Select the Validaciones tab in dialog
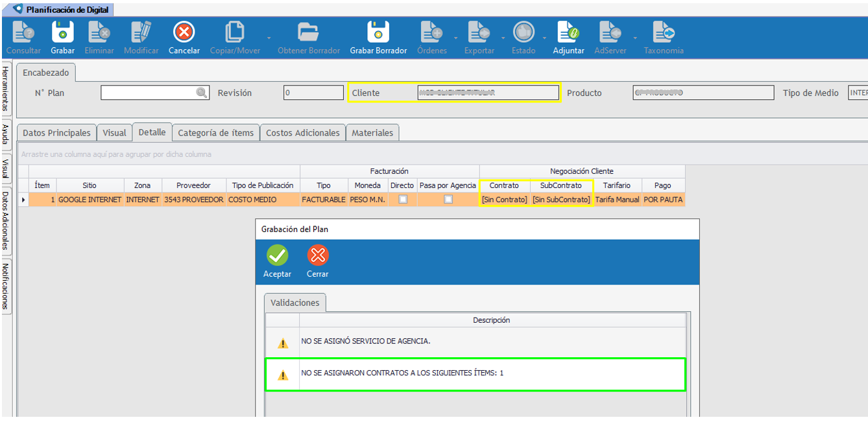The width and height of the screenshot is (868, 422). (x=295, y=303)
